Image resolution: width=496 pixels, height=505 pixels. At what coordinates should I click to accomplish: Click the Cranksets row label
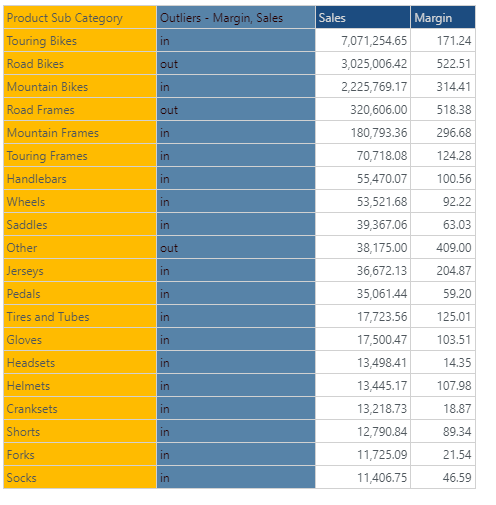click(80, 408)
